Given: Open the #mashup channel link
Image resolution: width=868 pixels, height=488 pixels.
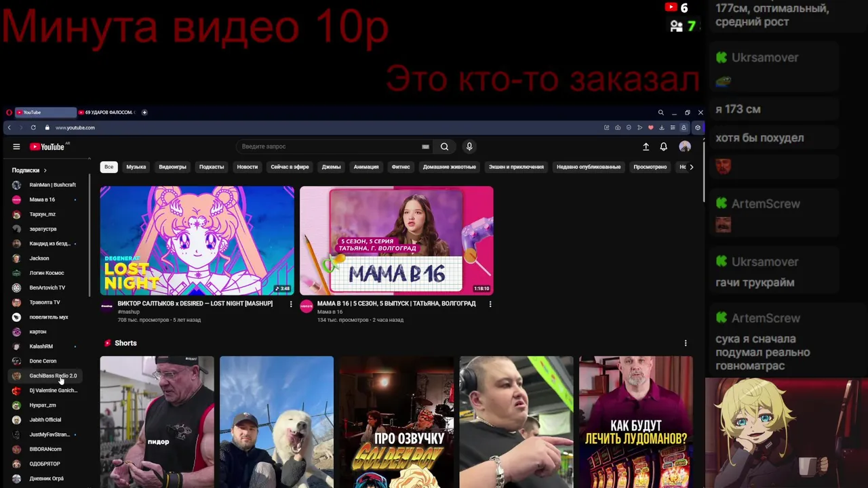Looking at the screenshot, I should (x=128, y=312).
